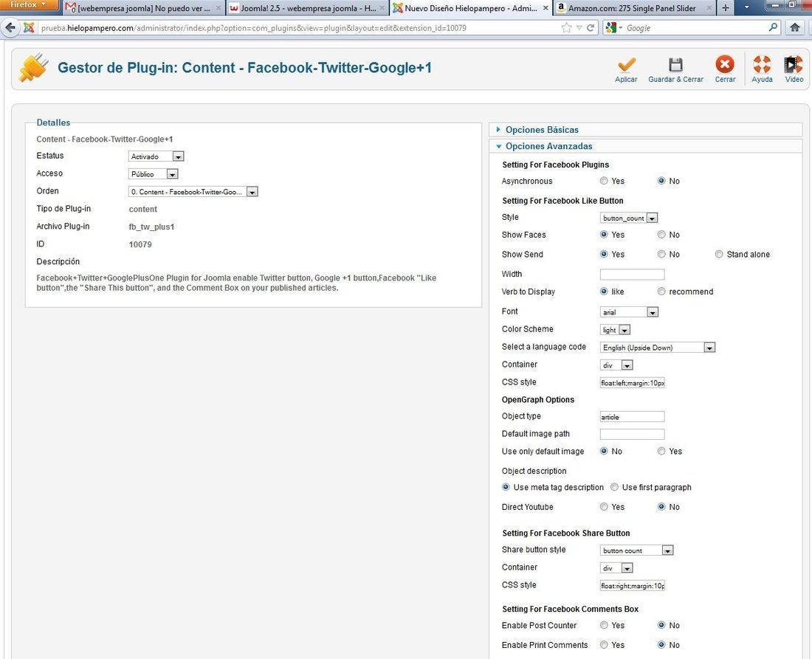
Task: Switch to the webempresa joomla Gmail tab
Action: [x=143, y=8]
